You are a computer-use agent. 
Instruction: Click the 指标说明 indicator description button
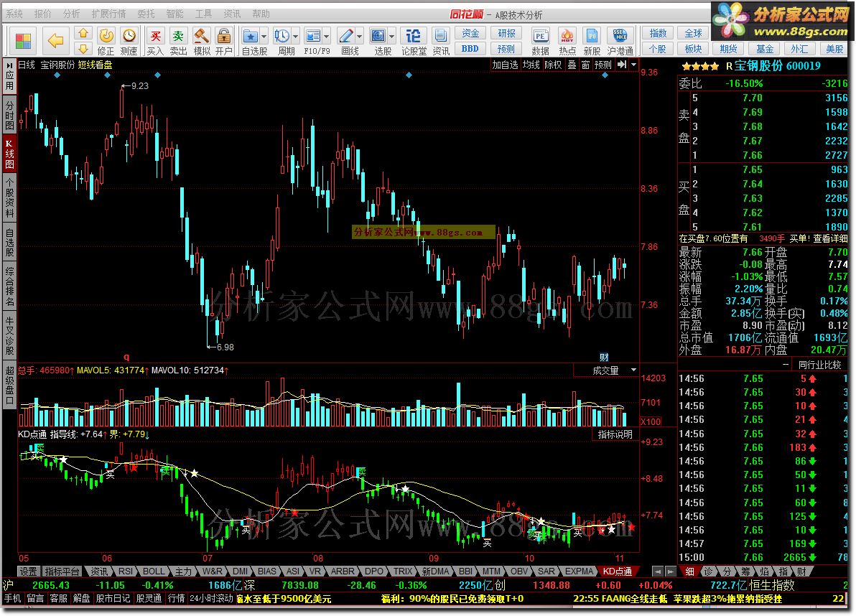point(615,434)
